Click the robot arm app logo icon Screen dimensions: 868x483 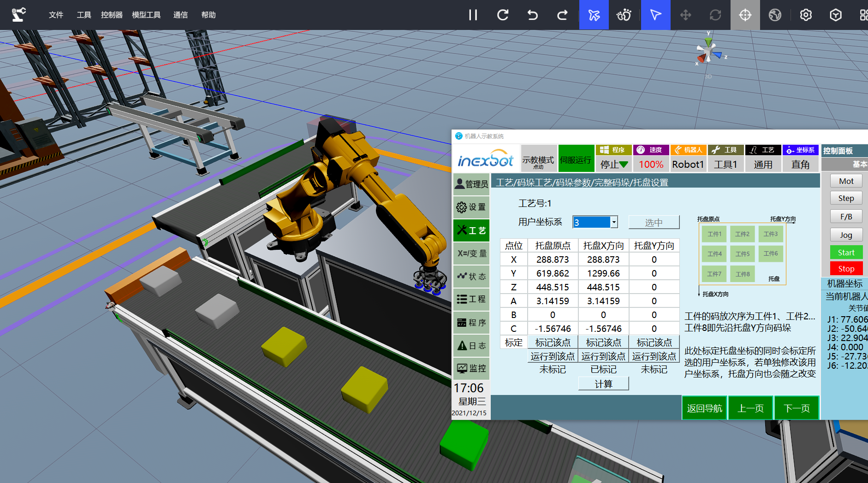(18, 15)
